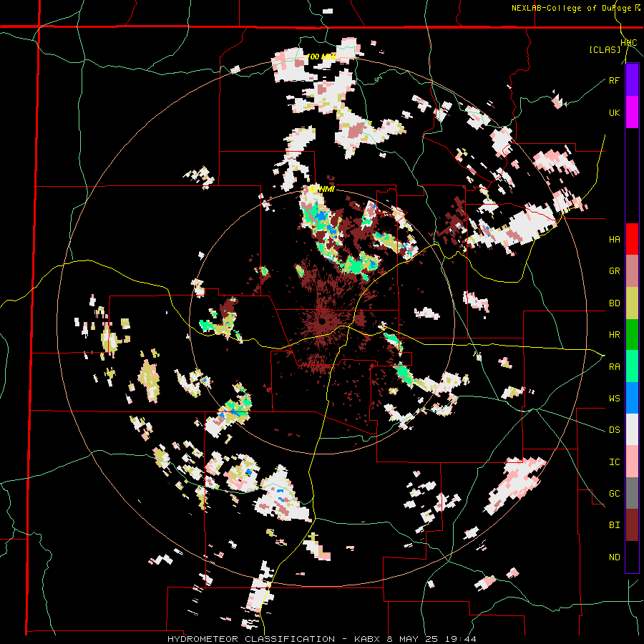Click the brown BI legend swatch
This screenshot has height=644, width=644.
(x=632, y=525)
